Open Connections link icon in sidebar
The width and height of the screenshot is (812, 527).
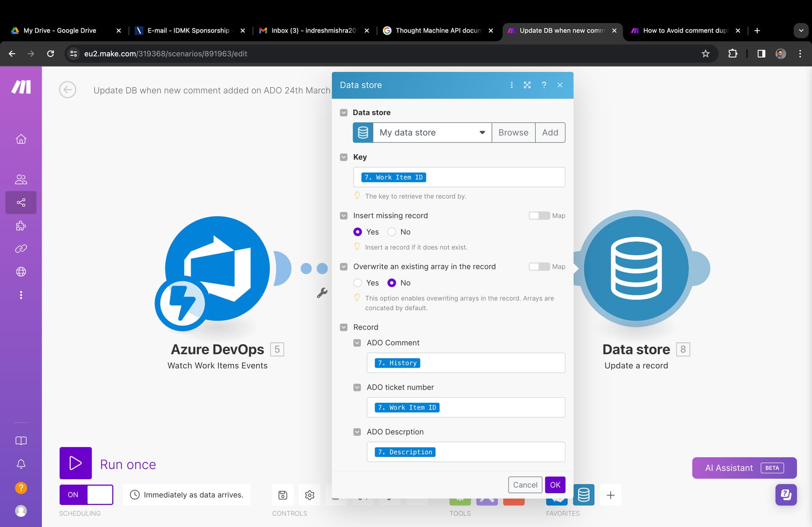point(21,248)
